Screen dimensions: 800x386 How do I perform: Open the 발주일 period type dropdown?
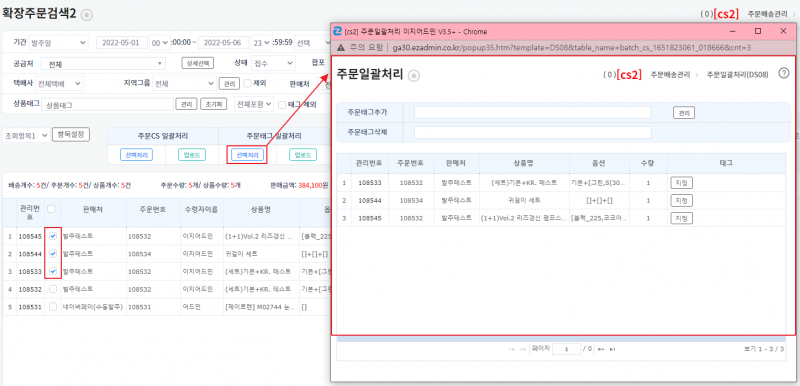click(x=58, y=42)
